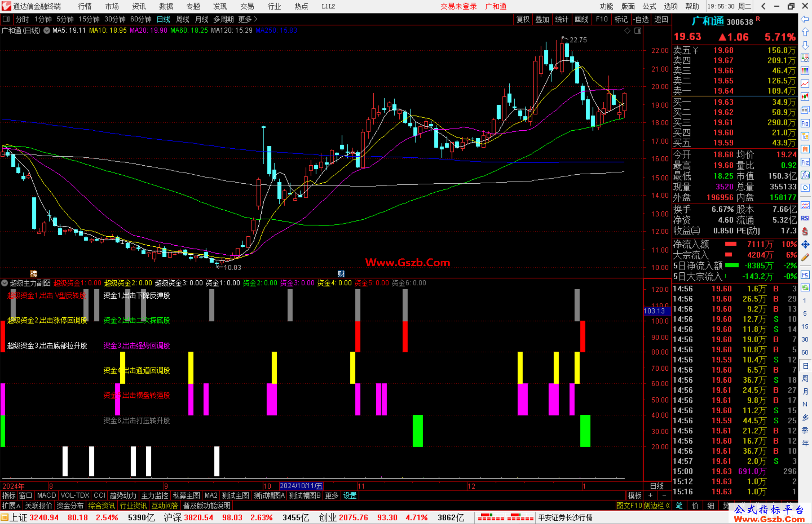Select the 年 yearly period in the sidebar

[x=805, y=443]
